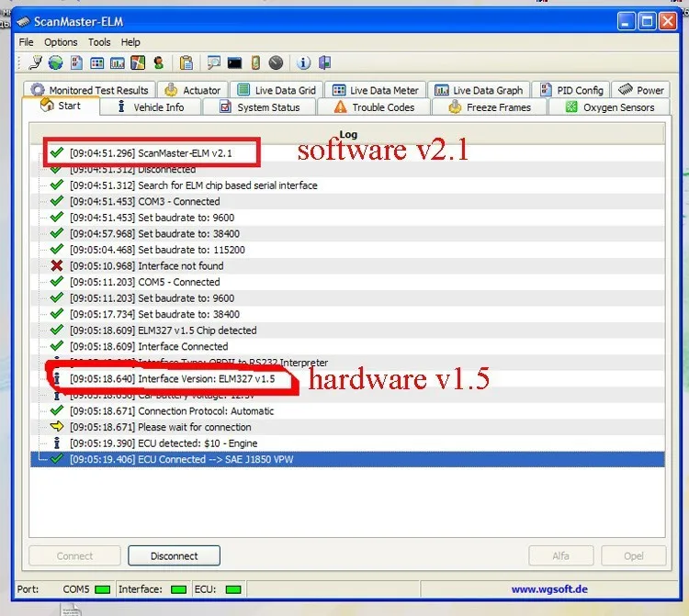
Task: Open the Live Data Meter tab
Action: pos(375,90)
